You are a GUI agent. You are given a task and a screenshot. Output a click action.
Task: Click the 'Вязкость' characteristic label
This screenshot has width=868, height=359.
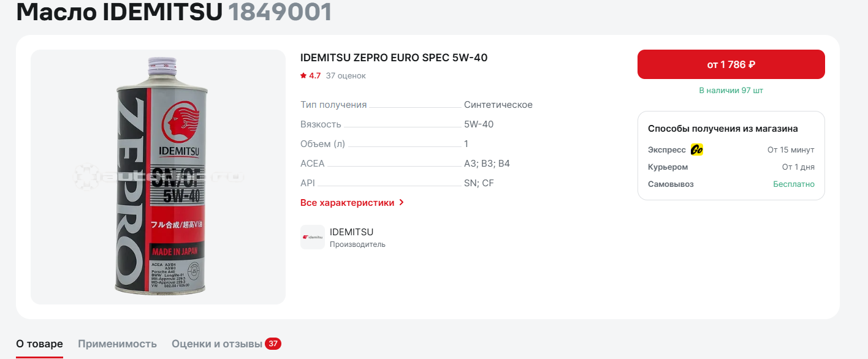321,124
